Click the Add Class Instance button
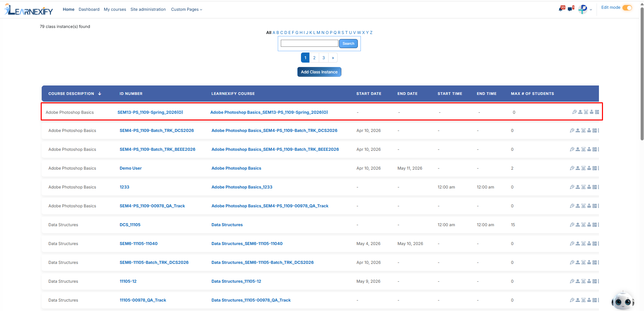This screenshot has height=311, width=644. (x=319, y=72)
